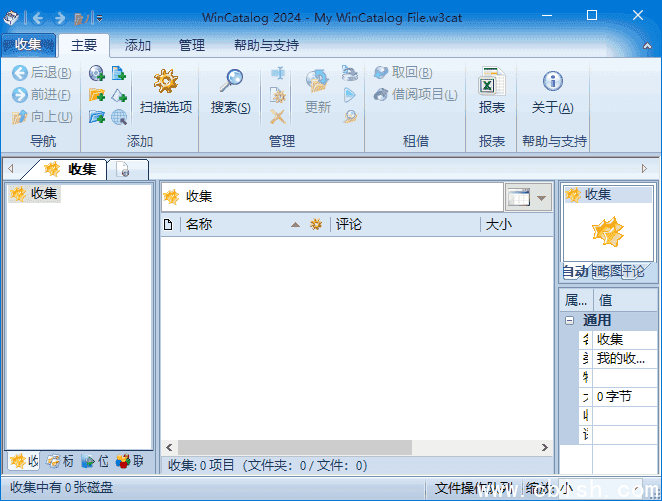Screen dimensions: 662x501
Task: Click the find-in-folder magnifier icon below the play arrow
Action: 350,117
